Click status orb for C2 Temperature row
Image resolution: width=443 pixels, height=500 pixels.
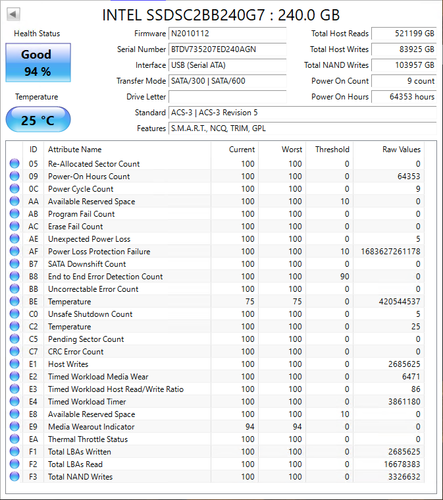point(14,326)
